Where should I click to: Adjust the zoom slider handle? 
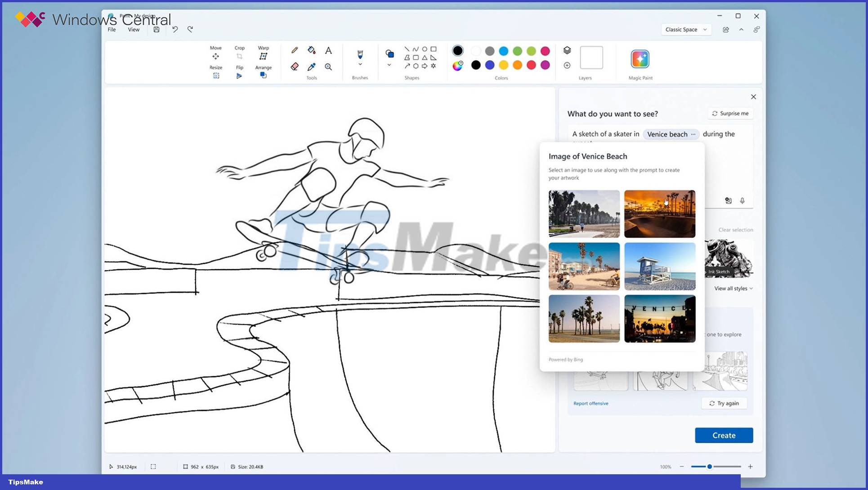point(709,467)
